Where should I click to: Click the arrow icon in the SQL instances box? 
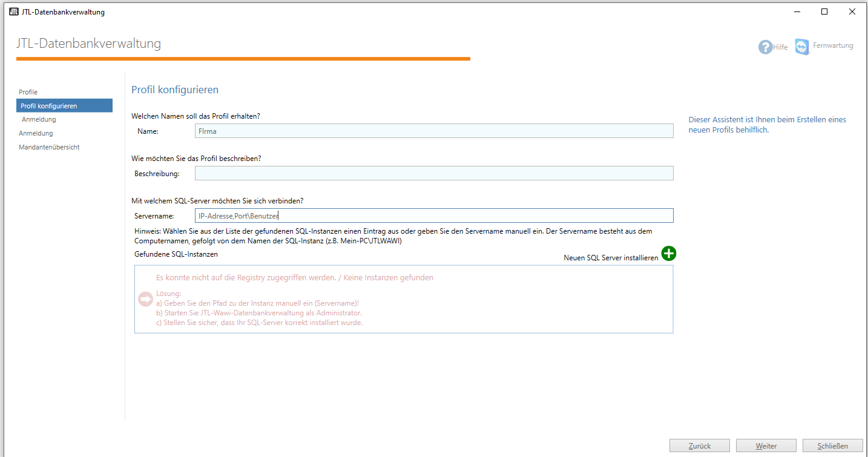pyautogui.click(x=145, y=299)
